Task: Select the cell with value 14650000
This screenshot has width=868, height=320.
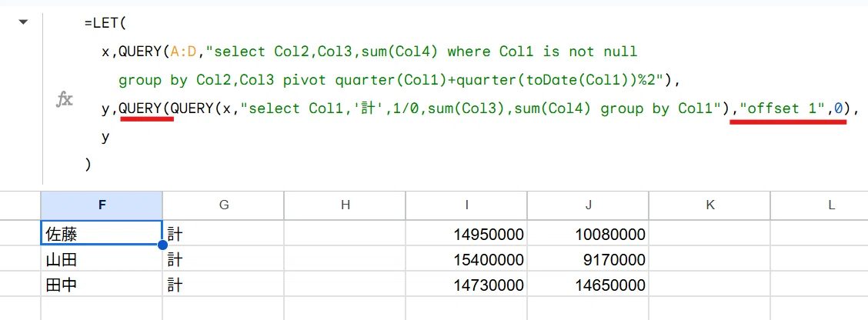Action: (x=589, y=285)
